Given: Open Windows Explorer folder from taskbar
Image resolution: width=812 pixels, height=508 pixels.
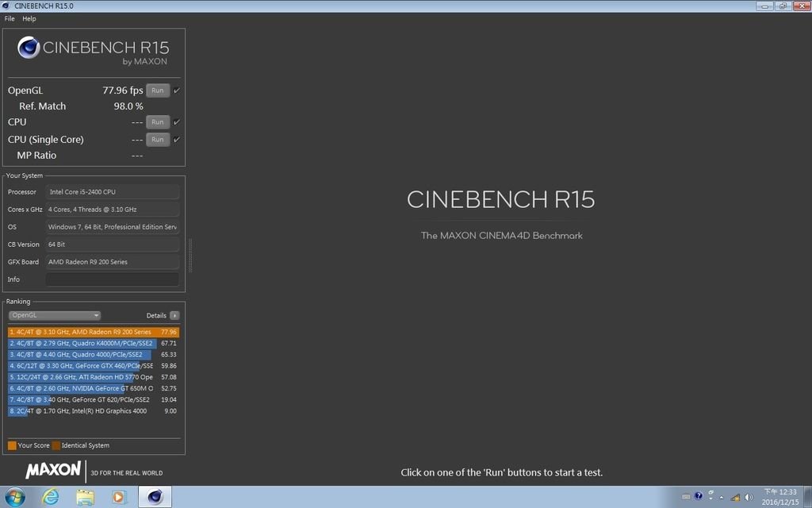Looking at the screenshot, I should click(x=85, y=497).
